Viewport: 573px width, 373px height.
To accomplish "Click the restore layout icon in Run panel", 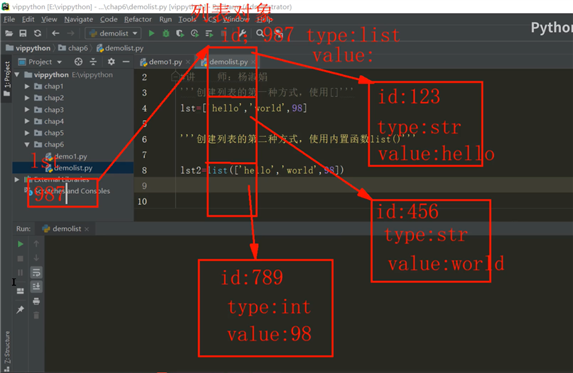I will point(20,291).
